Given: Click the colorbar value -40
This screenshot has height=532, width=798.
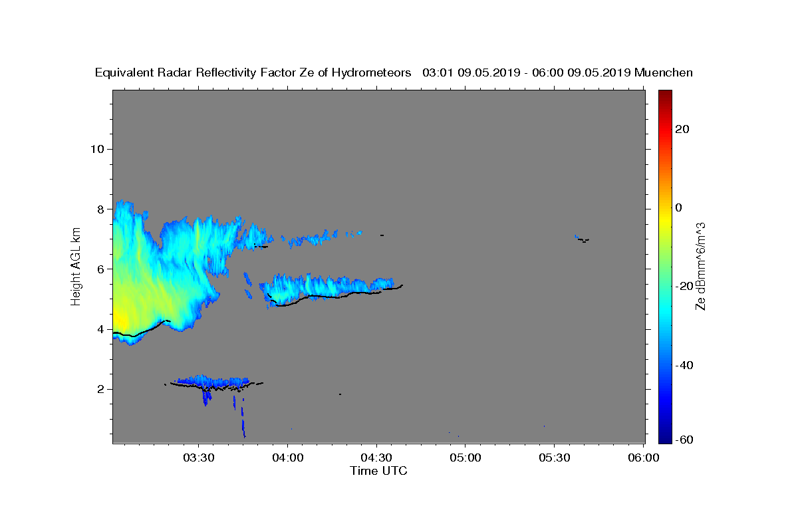Looking at the screenshot, I should [684, 364].
